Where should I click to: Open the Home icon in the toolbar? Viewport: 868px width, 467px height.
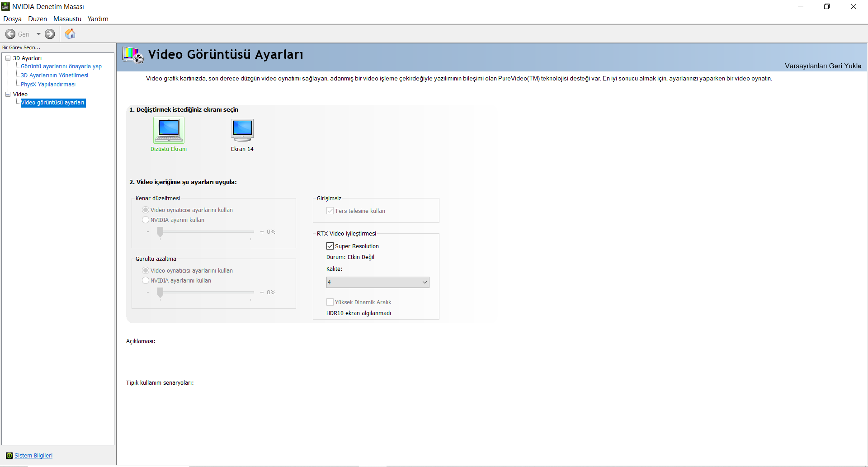(70, 34)
